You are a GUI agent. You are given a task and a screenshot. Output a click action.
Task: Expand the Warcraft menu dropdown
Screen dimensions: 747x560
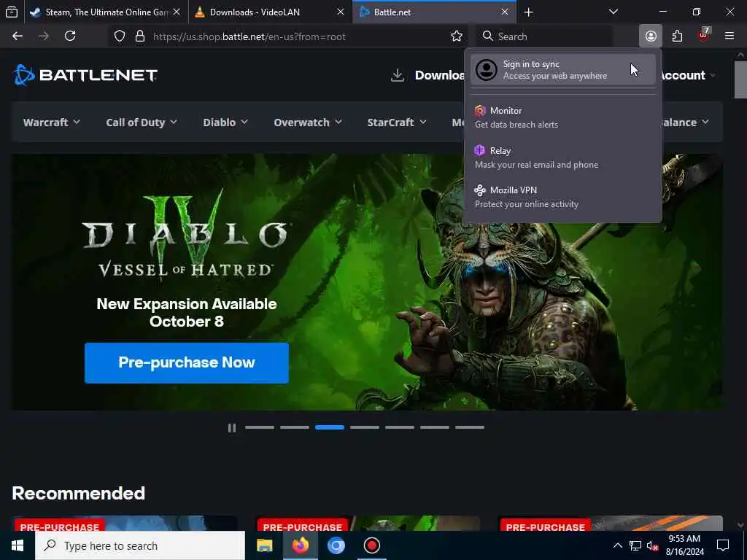click(x=52, y=122)
